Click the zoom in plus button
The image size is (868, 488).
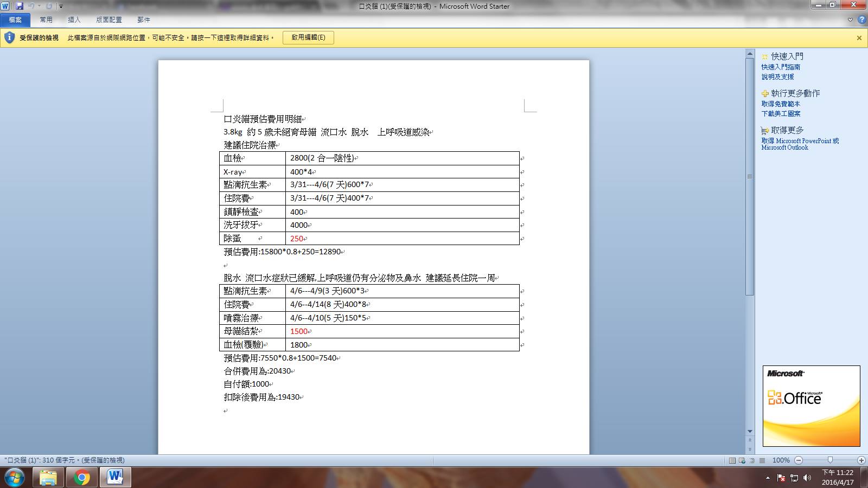coord(861,460)
